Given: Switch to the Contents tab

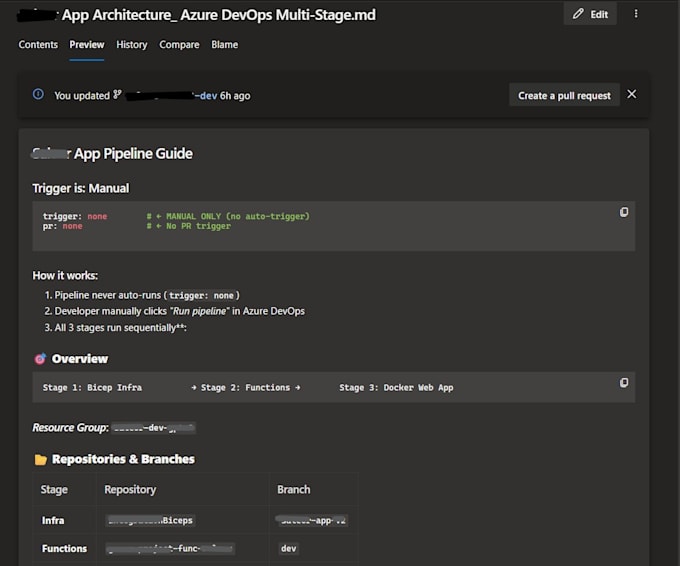Looking at the screenshot, I should click(x=38, y=45).
